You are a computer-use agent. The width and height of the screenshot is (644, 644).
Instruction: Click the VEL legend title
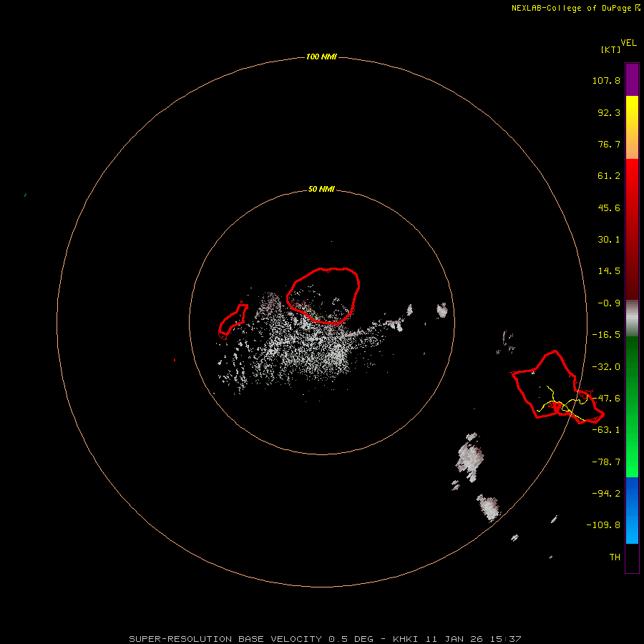click(629, 43)
